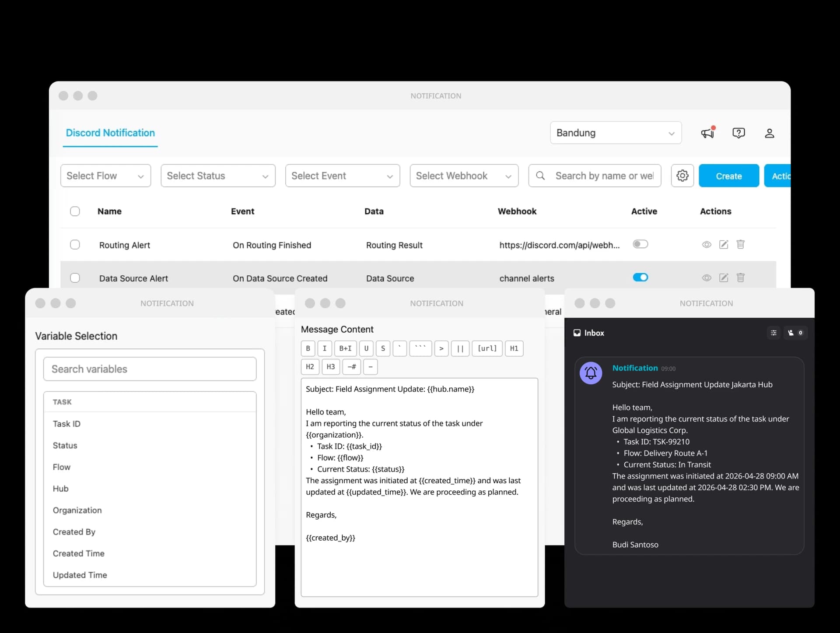Image resolution: width=840 pixels, height=633 pixels.
Task: Apply H1 heading formatting
Action: [x=514, y=348]
